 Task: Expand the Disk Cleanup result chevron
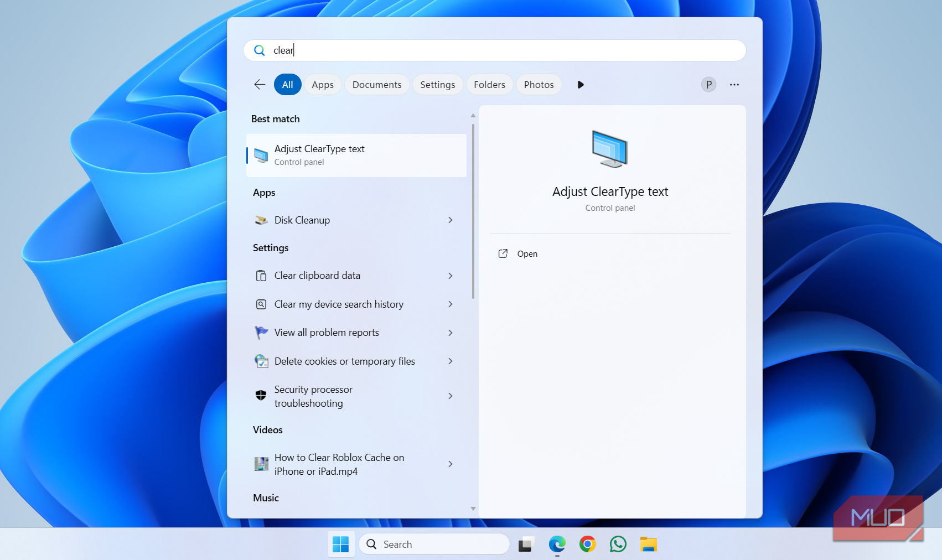click(451, 220)
